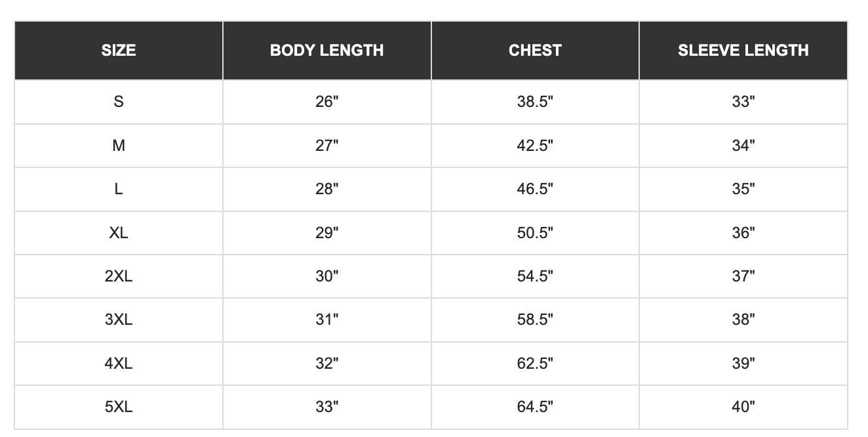This screenshot has height=437, width=868.
Task: Click the SLEEVE LENGTH column header
Action: pos(743,51)
